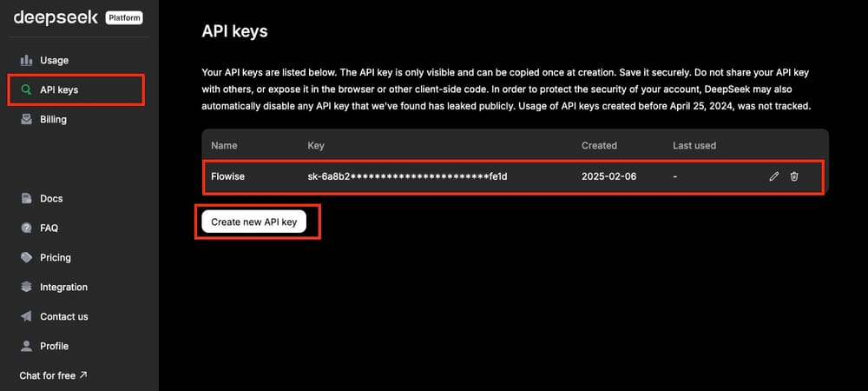The height and width of the screenshot is (391, 868).
Task: Click the Docs document icon
Action: pyautogui.click(x=25, y=198)
